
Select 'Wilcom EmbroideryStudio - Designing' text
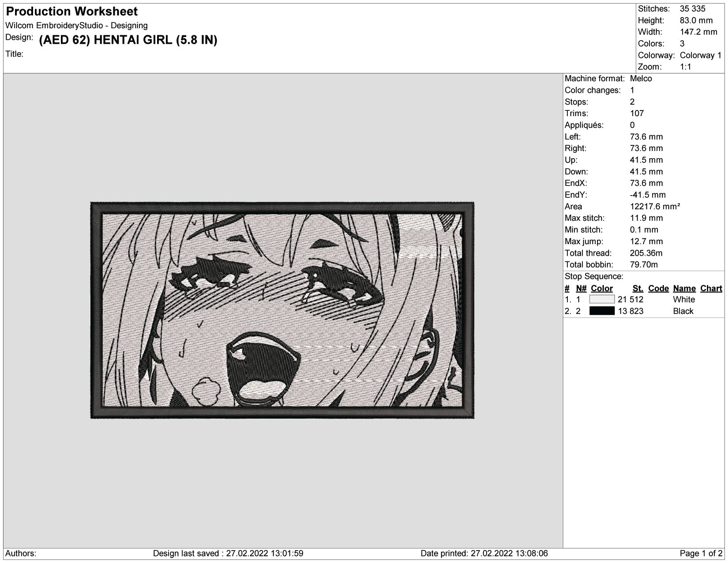point(76,26)
